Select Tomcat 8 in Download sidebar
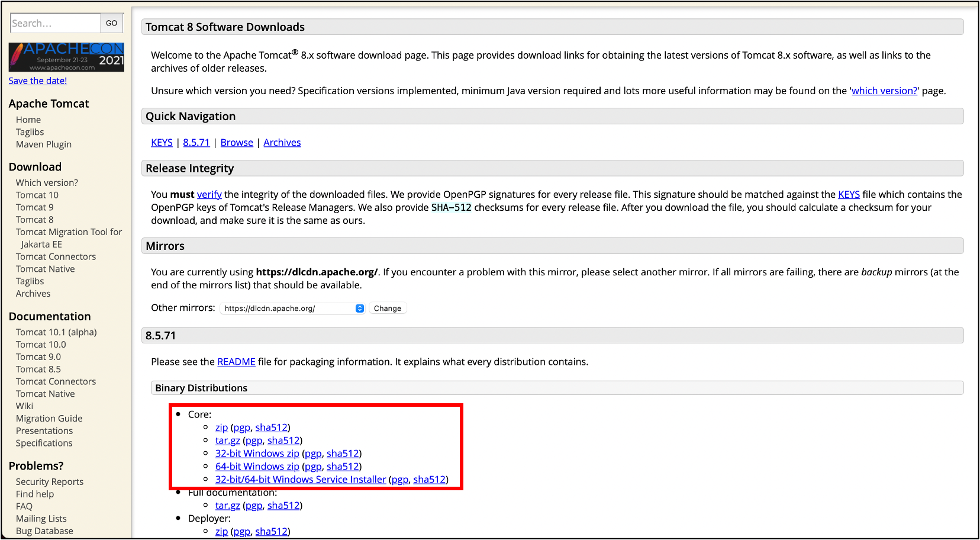This screenshot has width=980, height=540. tap(35, 220)
